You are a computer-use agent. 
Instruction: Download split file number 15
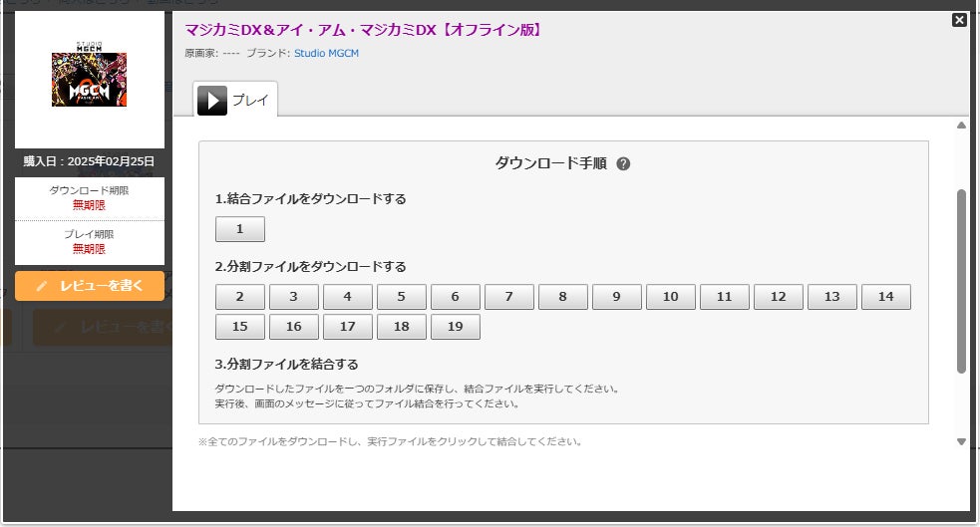(x=240, y=327)
